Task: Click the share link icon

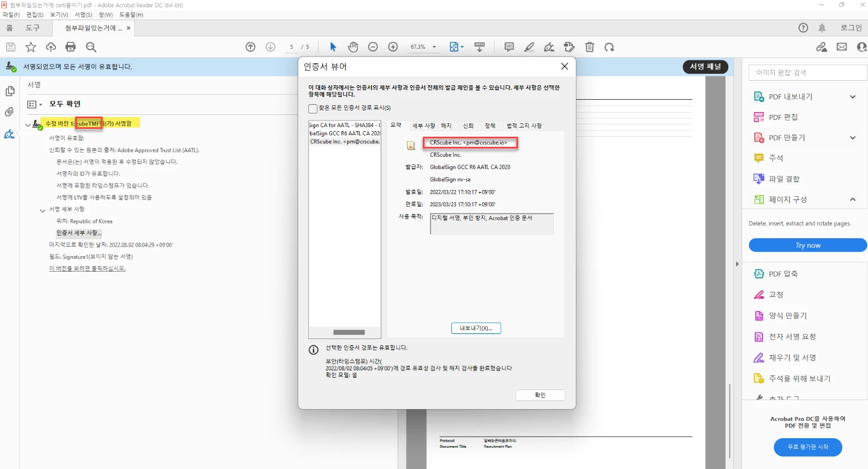Action: coord(821,47)
